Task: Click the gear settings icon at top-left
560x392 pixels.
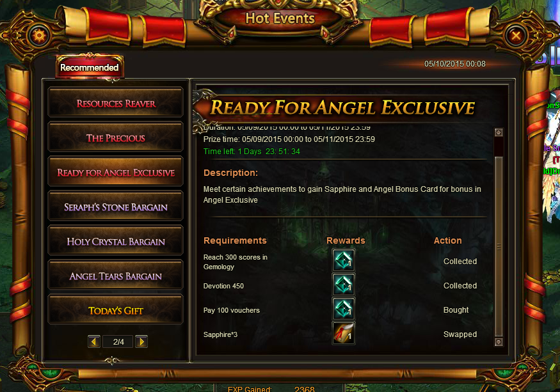Action: pyautogui.click(x=39, y=35)
